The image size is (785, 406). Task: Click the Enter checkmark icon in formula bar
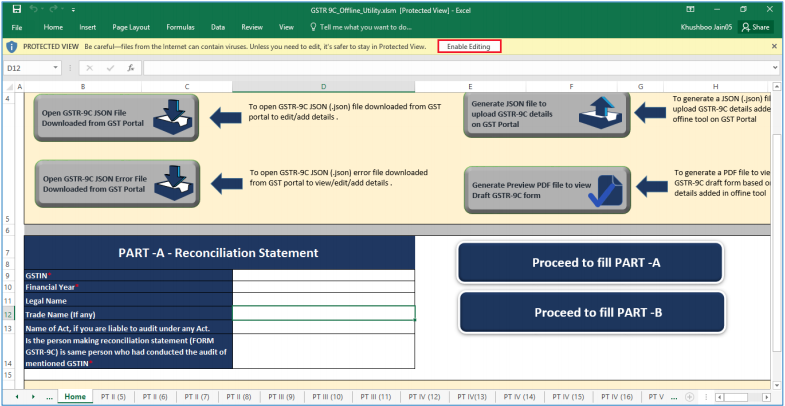click(110, 68)
